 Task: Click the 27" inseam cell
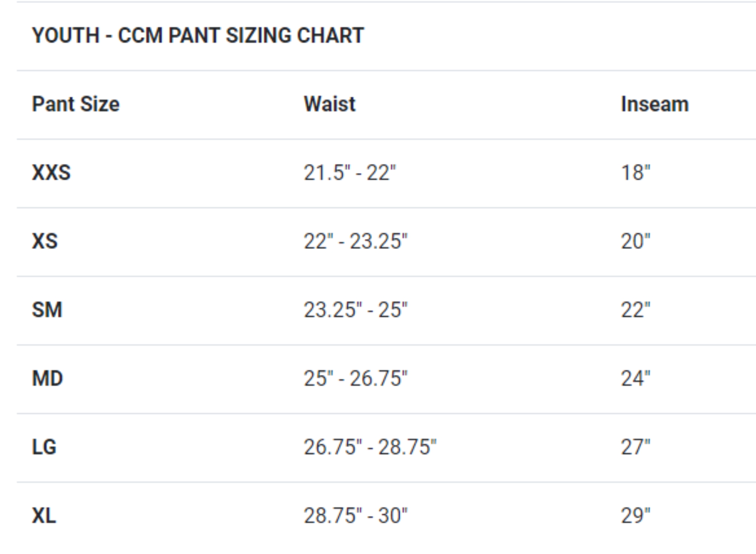click(636, 447)
